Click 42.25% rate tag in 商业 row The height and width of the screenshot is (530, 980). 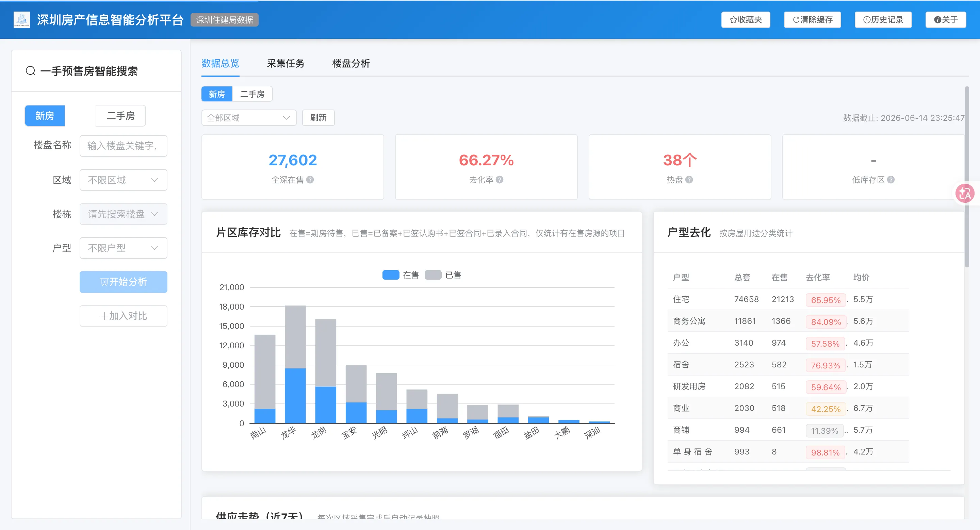(x=826, y=409)
